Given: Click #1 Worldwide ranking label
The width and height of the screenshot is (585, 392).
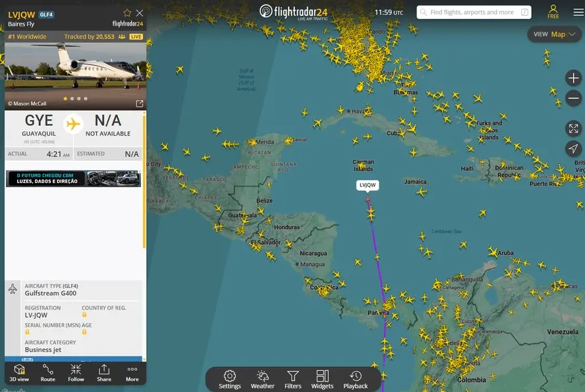Looking at the screenshot, I should click(x=27, y=36).
